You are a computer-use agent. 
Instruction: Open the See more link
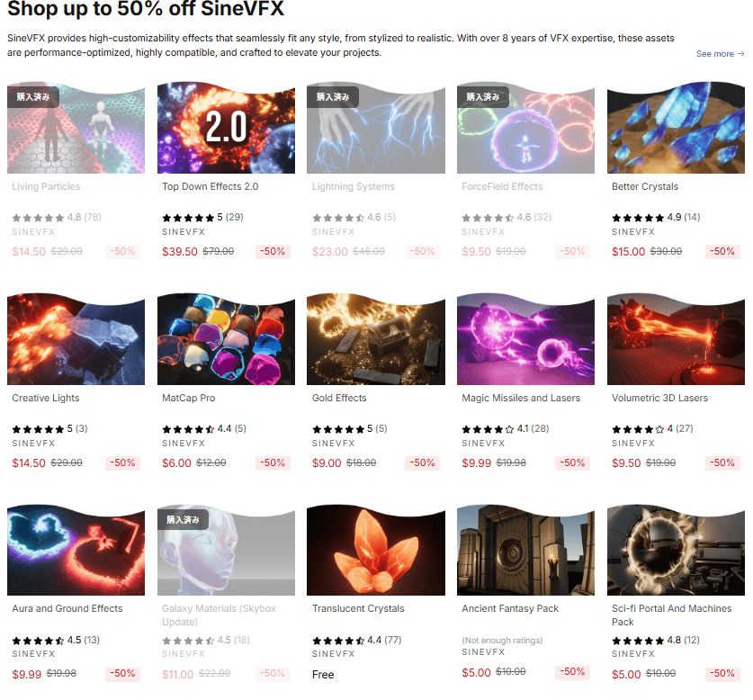tap(720, 54)
